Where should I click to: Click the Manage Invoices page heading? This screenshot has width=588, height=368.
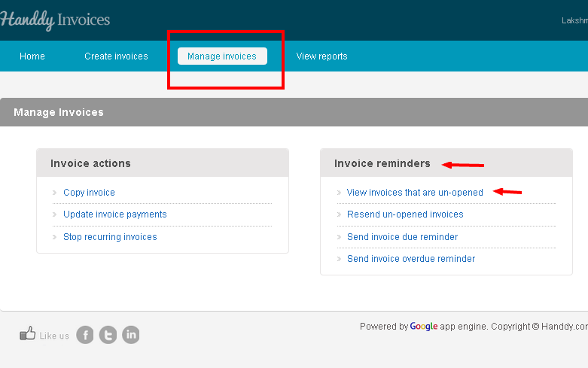[59, 112]
